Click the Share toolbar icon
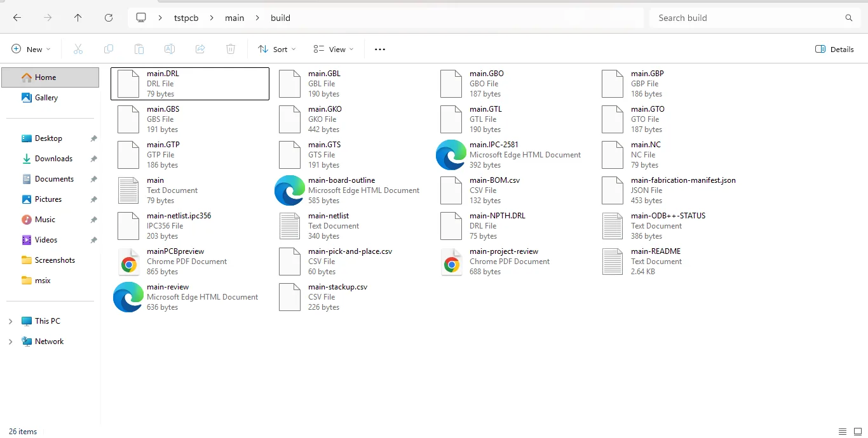Screen dimensions: 868x438 point(200,49)
